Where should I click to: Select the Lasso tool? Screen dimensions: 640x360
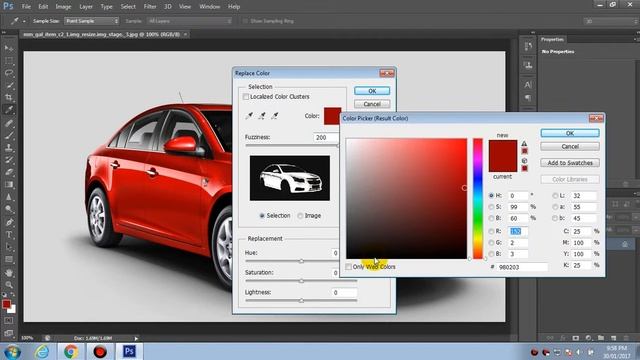(x=9, y=73)
